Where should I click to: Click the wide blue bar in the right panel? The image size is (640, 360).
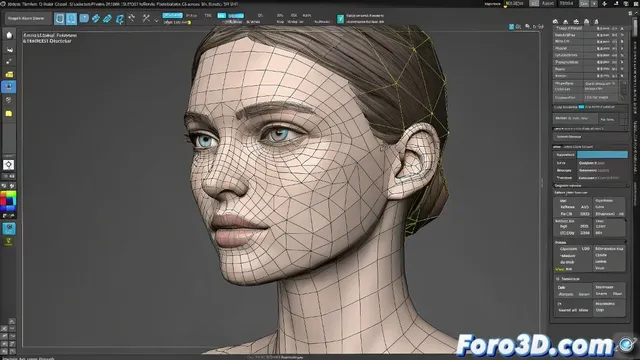coord(602,155)
